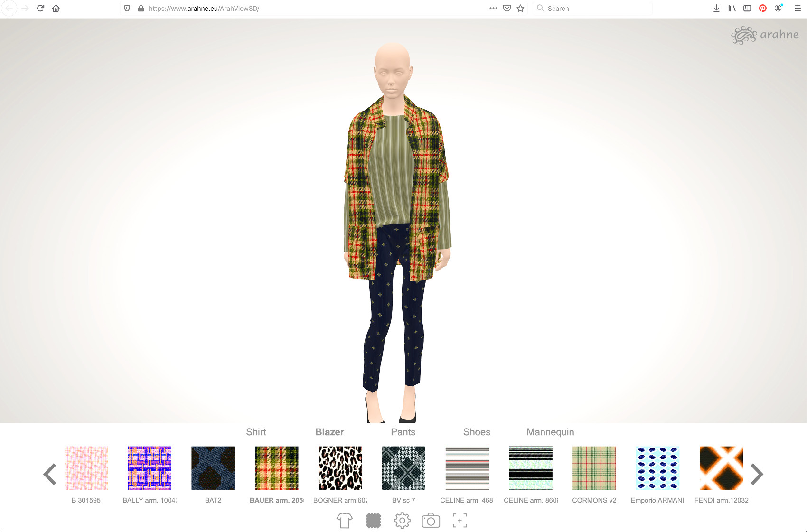Switch to the Pants tab

click(x=403, y=432)
